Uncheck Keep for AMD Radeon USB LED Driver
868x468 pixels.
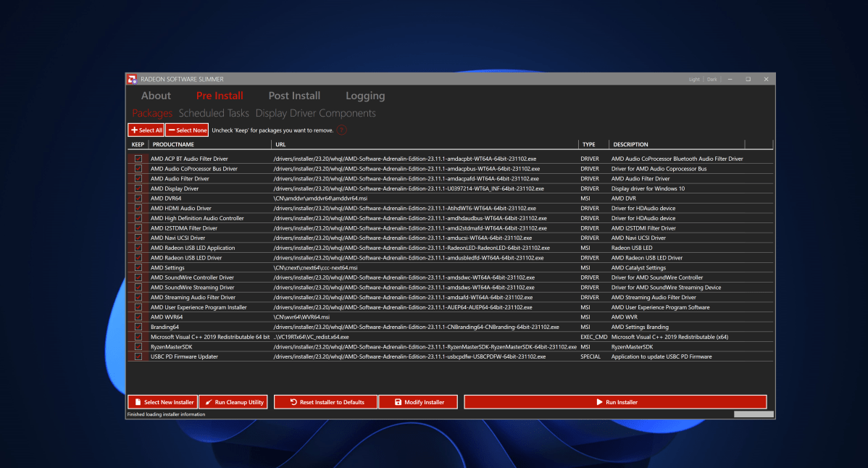[x=138, y=258]
